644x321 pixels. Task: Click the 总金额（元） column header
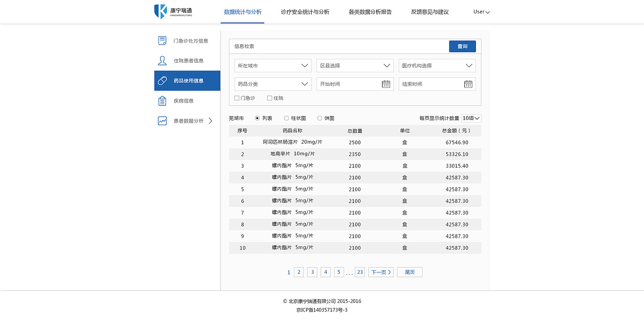point(457,131)
